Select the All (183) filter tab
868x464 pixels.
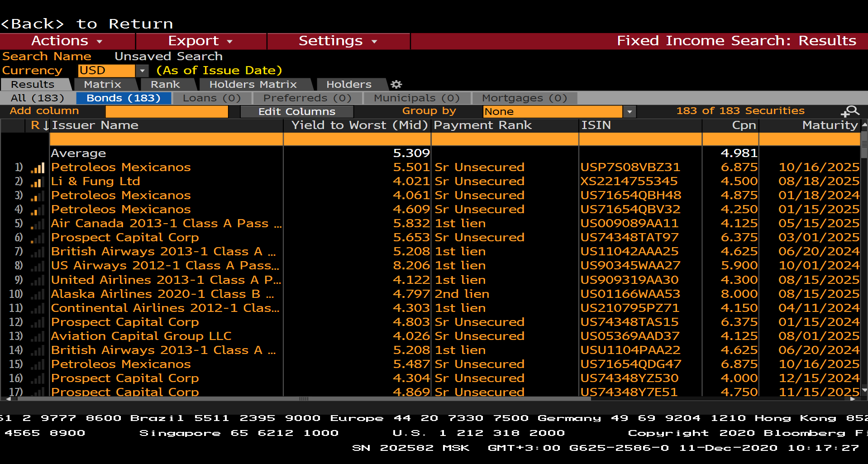38,98
